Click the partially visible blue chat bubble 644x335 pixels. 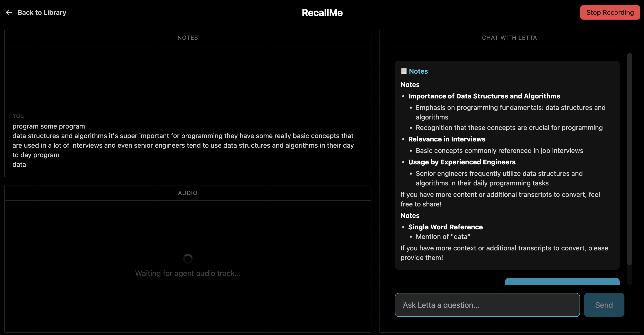coord(562,281)
